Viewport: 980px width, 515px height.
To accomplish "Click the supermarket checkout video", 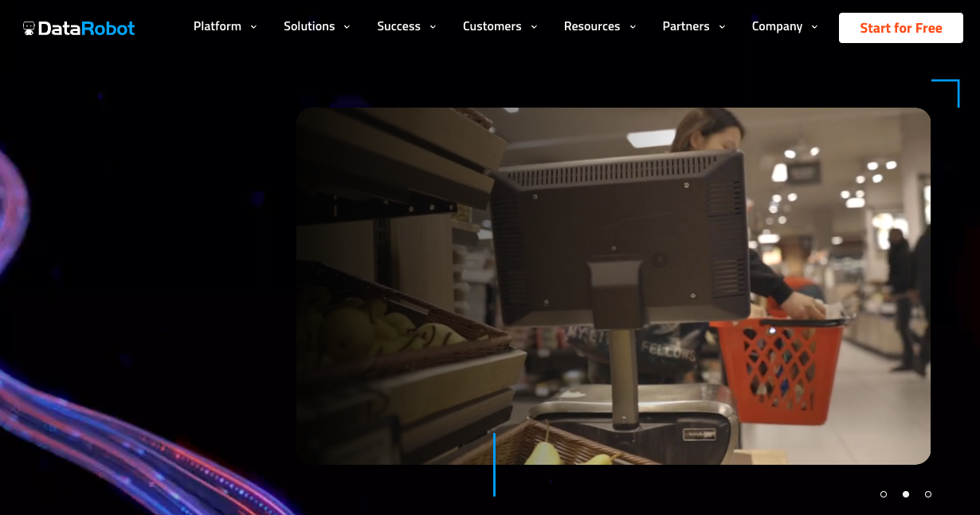I will [x=613, y=286].
